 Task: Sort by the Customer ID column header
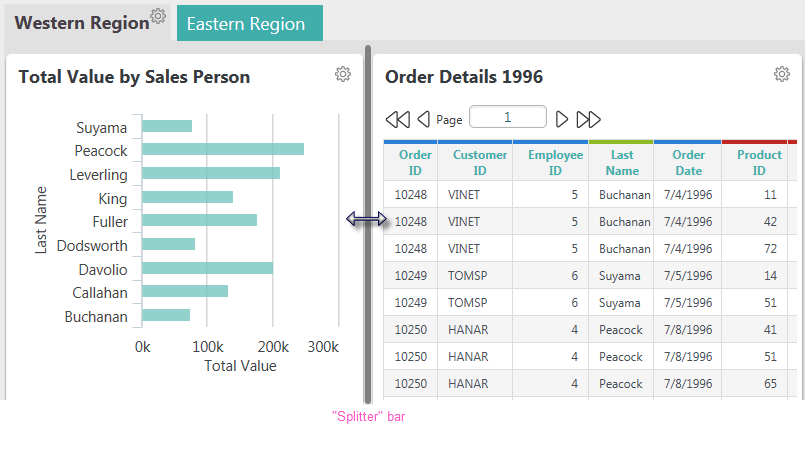point(480,163)
